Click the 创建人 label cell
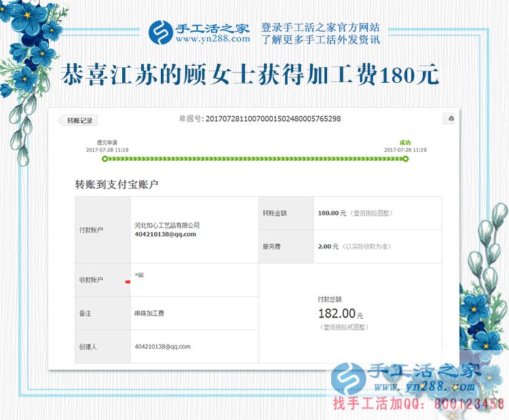Viewport: 509px width, 420px height. tap(102, 347)
